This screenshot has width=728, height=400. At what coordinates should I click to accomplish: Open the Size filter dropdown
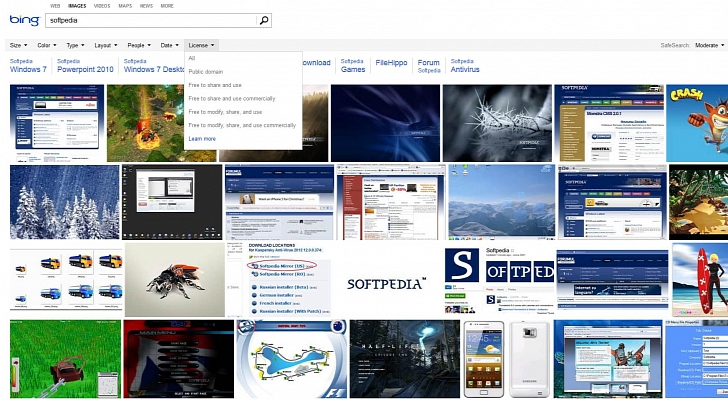pyautogui.click(x=18, y=45)
